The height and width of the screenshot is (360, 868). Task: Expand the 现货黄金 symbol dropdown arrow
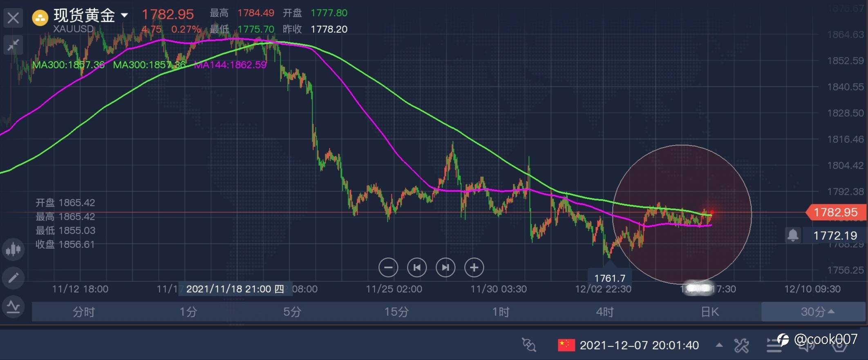click(124, 16)
